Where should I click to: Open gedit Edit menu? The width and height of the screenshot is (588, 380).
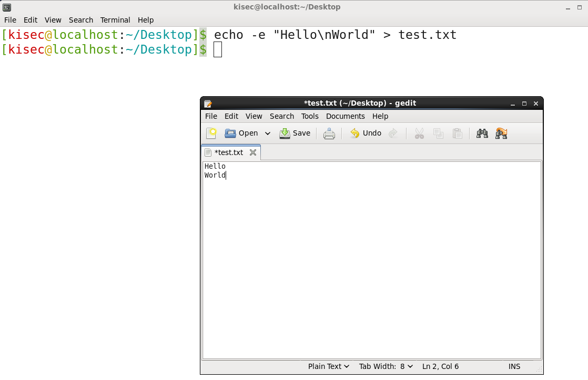click(x=231, y=116)
